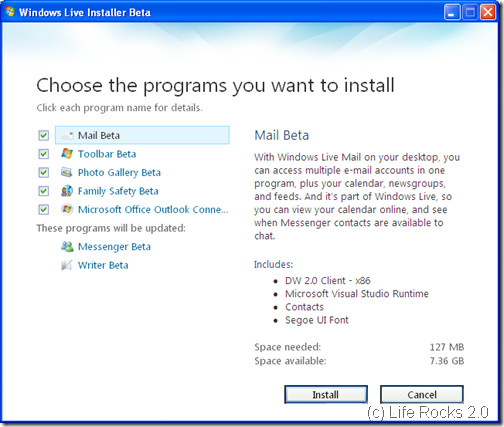
Task: Show details for Family Safety Beta
Action: [118, 191]
